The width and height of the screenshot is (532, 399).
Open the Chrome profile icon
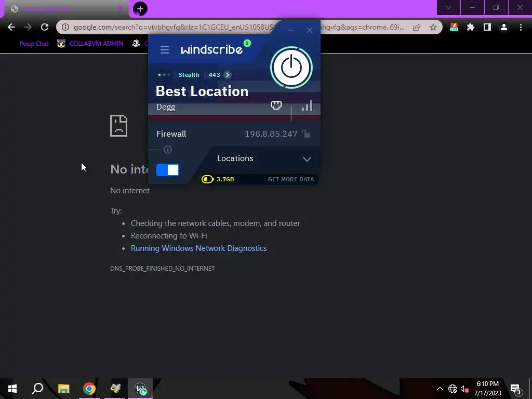coord(504,27)
